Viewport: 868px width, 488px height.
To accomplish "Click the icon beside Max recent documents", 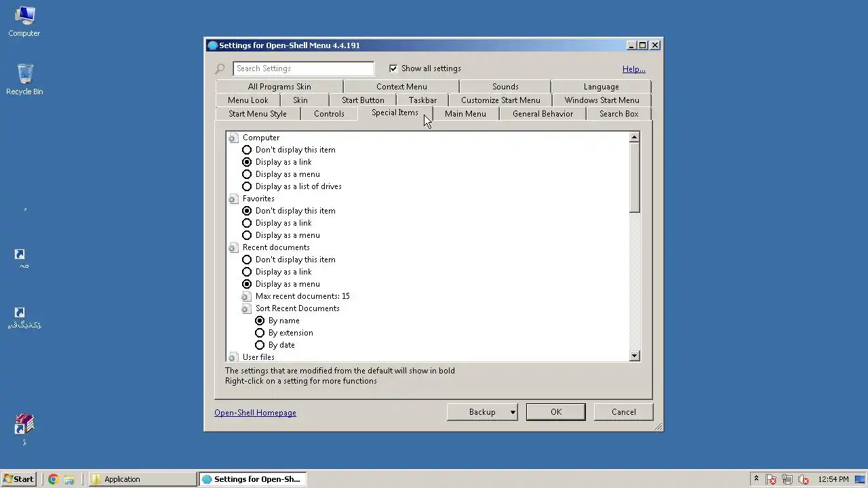I will (x=246, y=296).
